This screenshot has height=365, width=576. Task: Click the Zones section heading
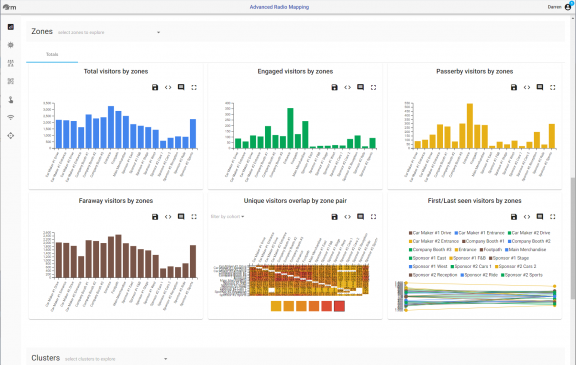click(x=42, y=32)
